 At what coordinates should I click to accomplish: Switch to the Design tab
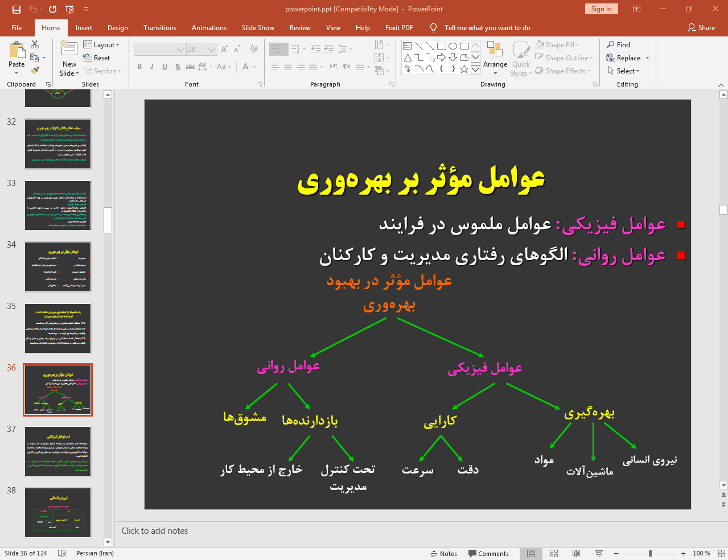pos(117,28)
